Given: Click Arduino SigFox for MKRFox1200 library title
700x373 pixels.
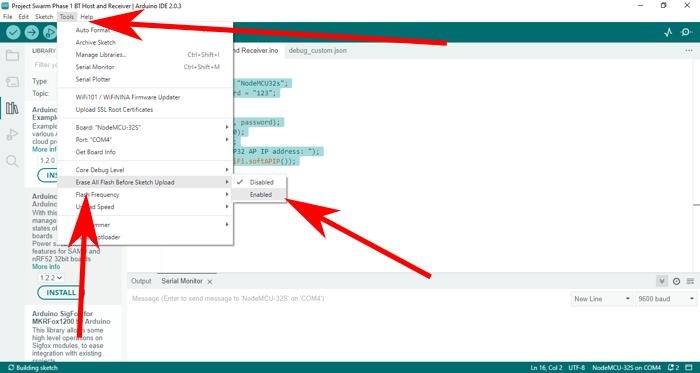Looking at the screenshot, I should click(71, 318).
